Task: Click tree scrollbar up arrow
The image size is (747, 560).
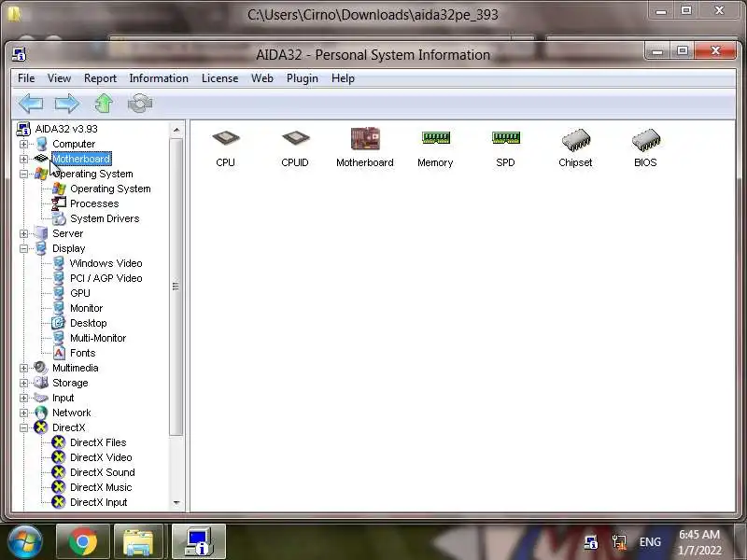Action: (x=176, y=130)
